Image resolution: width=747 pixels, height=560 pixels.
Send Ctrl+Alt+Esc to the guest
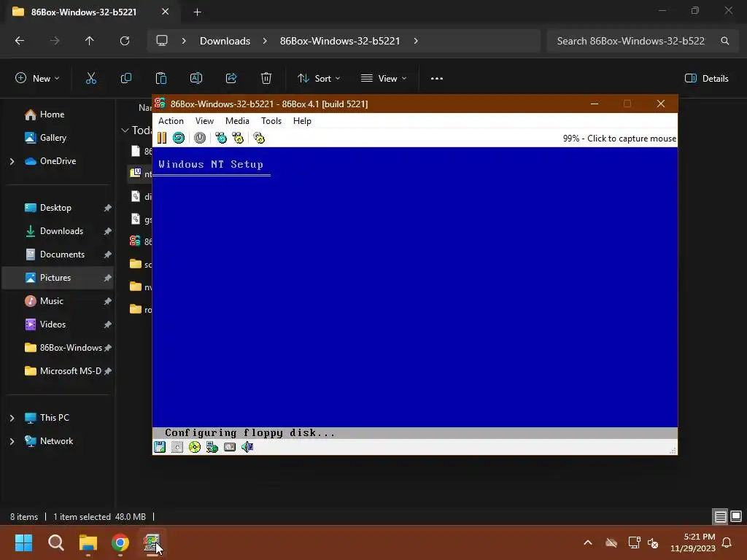(238, 138)
